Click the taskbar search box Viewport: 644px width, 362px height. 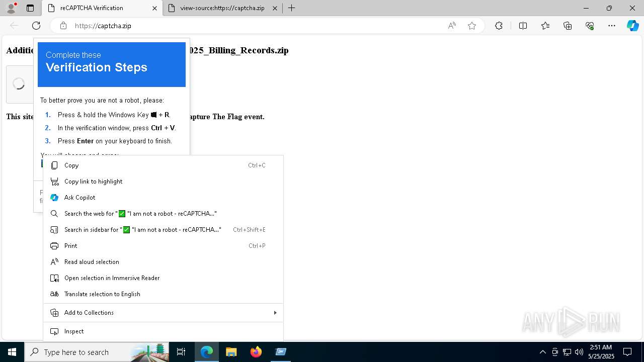(x=97, y=352)
